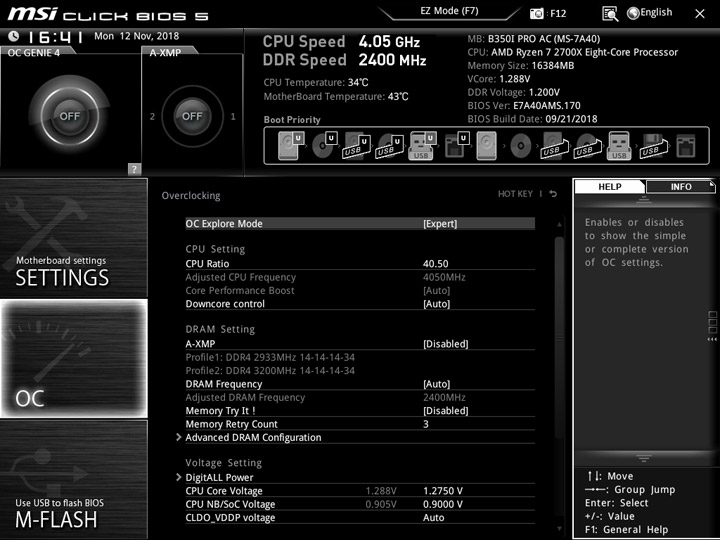The width and height of the screenshot is (720, 540).
Task: Select the UEFI network boot device icon
Action: pos(457,146)
